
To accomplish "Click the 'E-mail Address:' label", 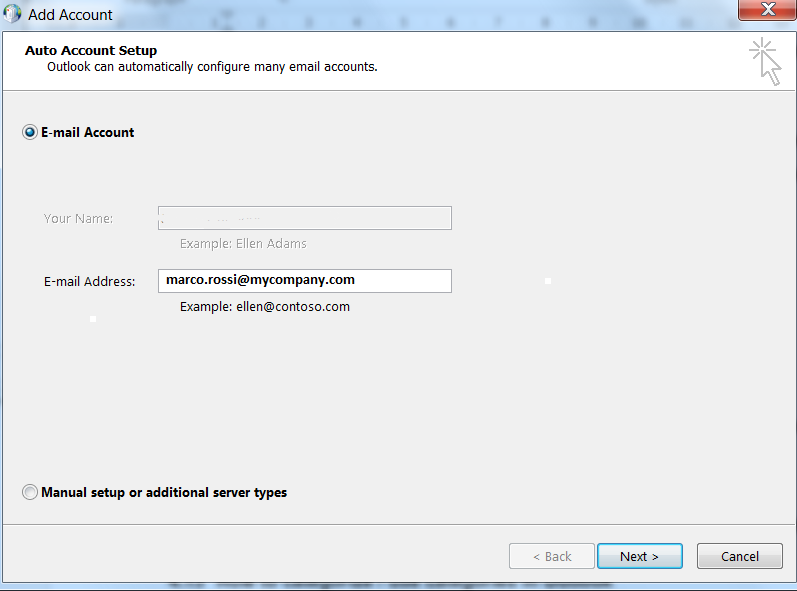I will click(x=89, y=282).
